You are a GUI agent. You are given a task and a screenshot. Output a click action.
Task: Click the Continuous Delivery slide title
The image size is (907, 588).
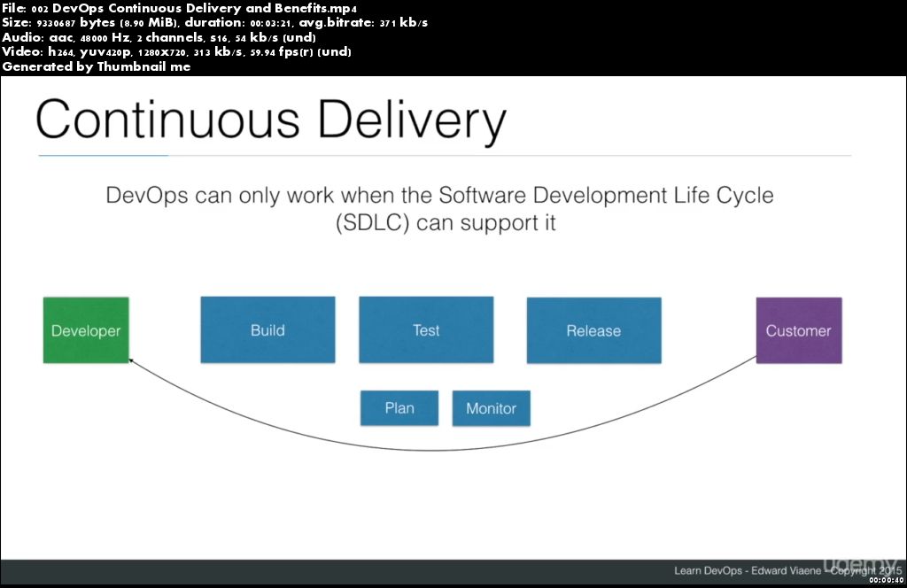(x=271, y=120)
